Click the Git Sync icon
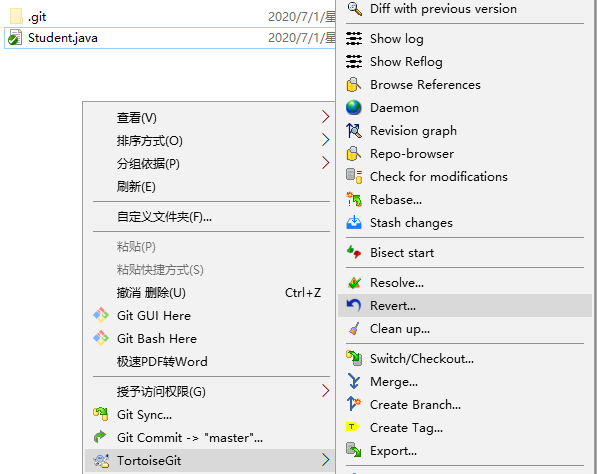The image size is (597, 474). pyautogui.click(x=101, y=414)
